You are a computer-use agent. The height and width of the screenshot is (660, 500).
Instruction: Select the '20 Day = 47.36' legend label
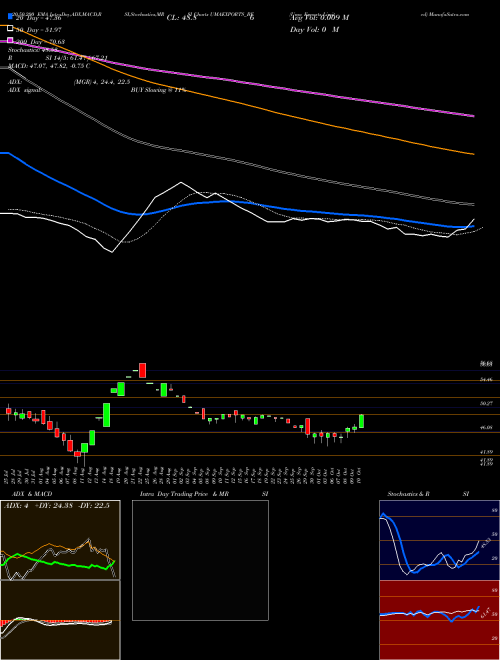pyautogui.click(x=38, y=18)
